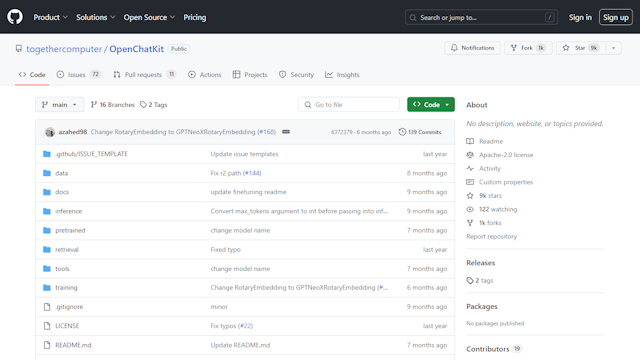Screen dimensions: 640x360
Task: Star the repository
Action: tap(581, 48)
